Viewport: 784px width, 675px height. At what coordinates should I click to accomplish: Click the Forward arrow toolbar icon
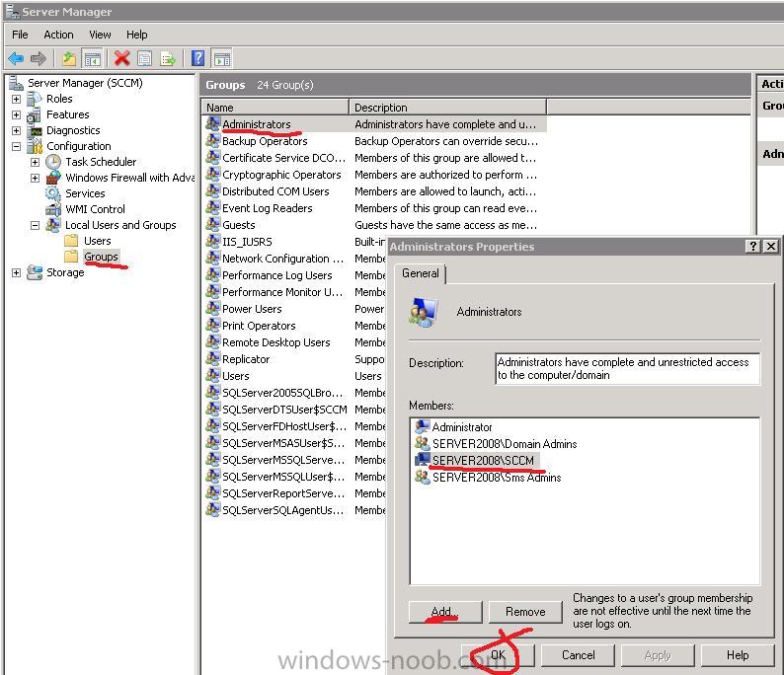click(38, 58)
